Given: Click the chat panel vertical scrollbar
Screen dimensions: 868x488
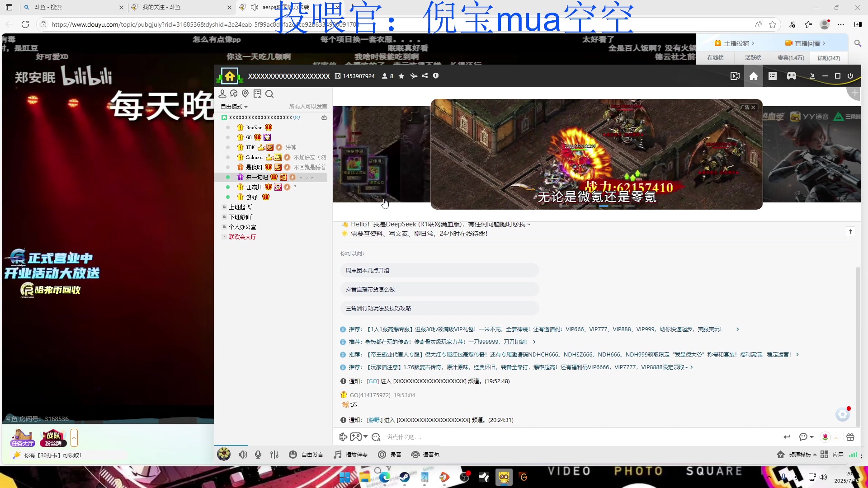Looking at the screenshot, I should point(858,347).
